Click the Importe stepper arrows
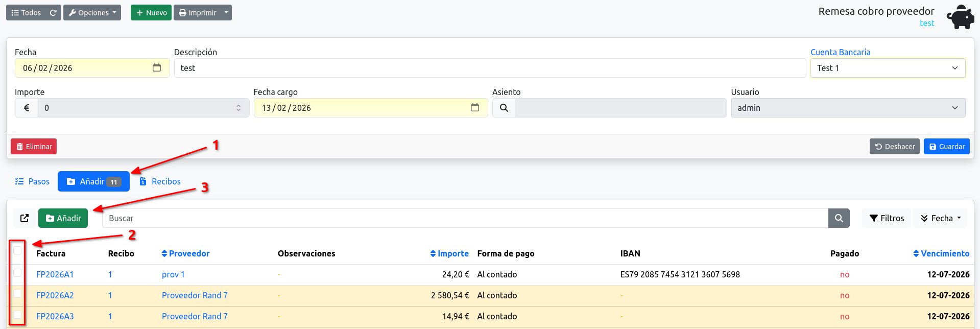 [x=238, y=108]
